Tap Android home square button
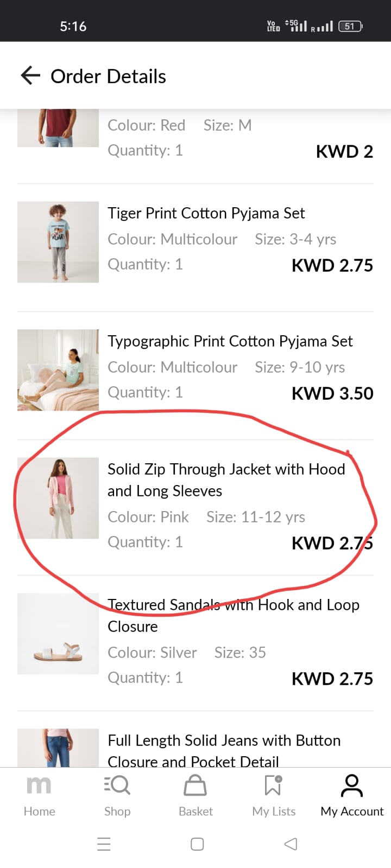Image resolution: width=391 pixels, height=868 pixels. tap(197, 844)
